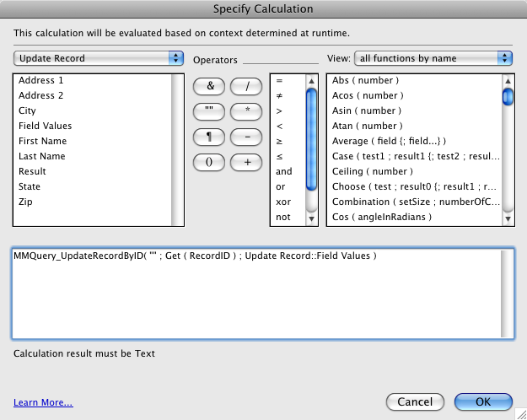Click the ampersand concatenation operator button
The image size is (527, 420).
pyautogui.click(x=209, y=86)
